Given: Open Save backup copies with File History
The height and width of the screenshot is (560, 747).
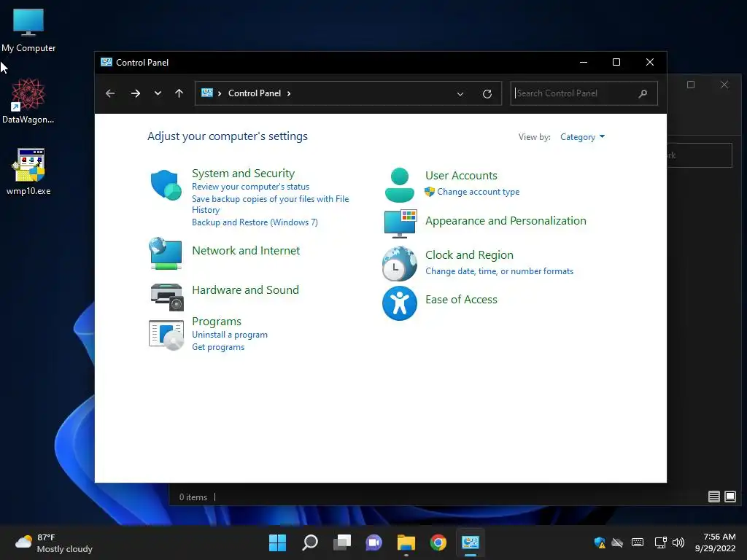Looking at the screenshot, I should point(270,204).
